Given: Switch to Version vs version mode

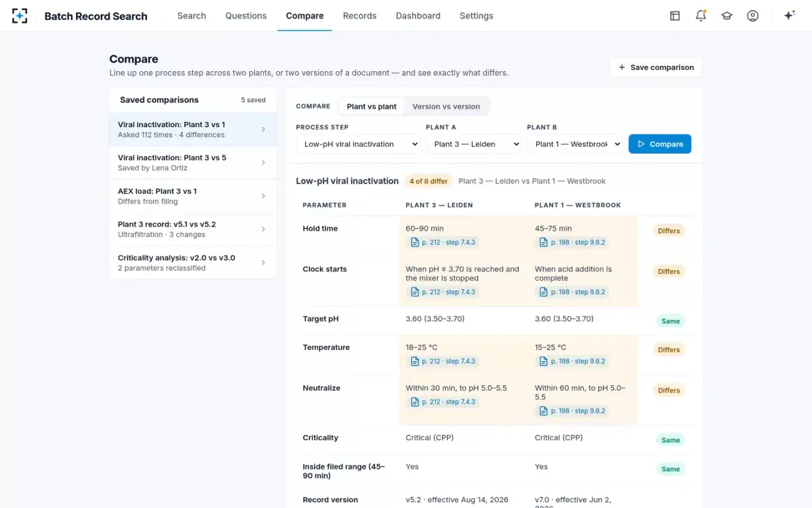Looking at the screenshot, I should [x=446, y=107].
